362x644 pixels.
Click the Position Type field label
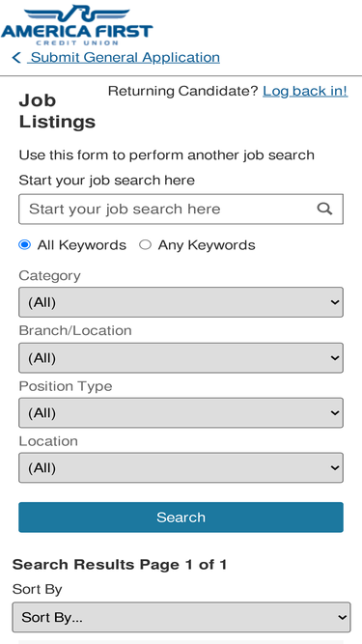(x=66, y=386)
